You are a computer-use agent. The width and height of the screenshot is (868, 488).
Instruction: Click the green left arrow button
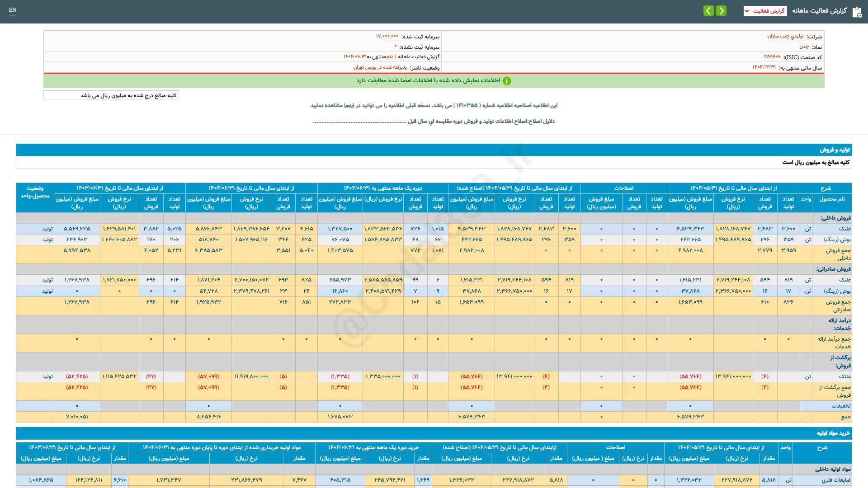click(x=708, y=10)
